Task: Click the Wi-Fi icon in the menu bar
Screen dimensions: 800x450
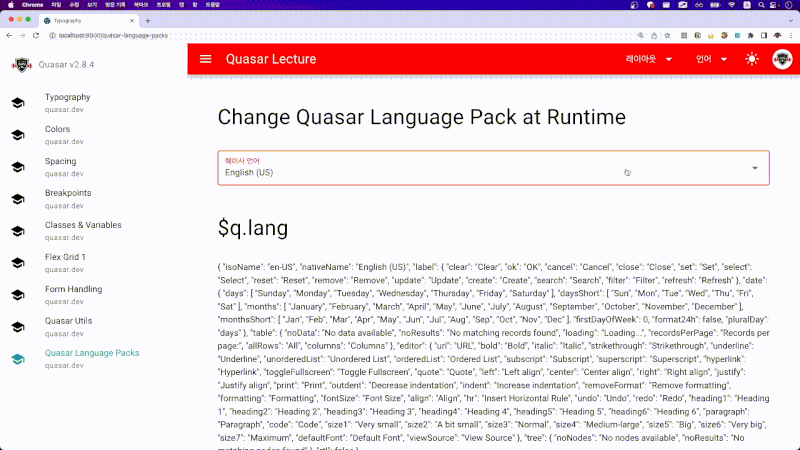Action: click(x=732, y=5)
